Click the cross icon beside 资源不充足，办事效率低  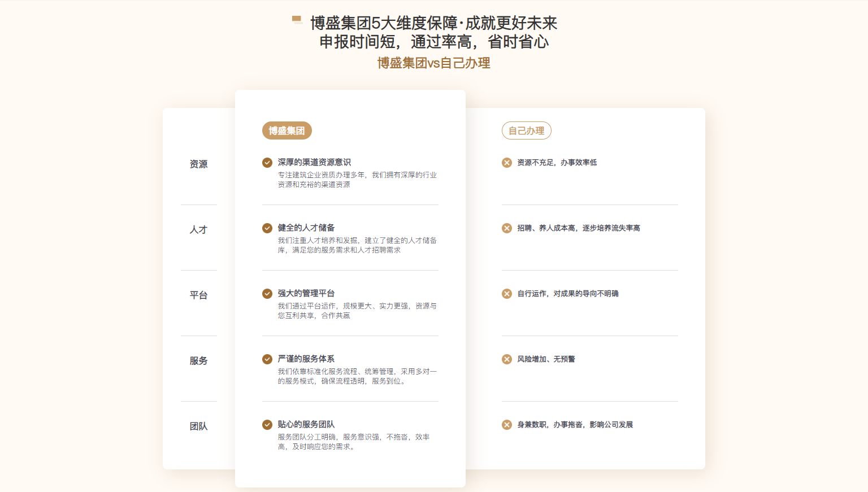click(x=507, y=163)
